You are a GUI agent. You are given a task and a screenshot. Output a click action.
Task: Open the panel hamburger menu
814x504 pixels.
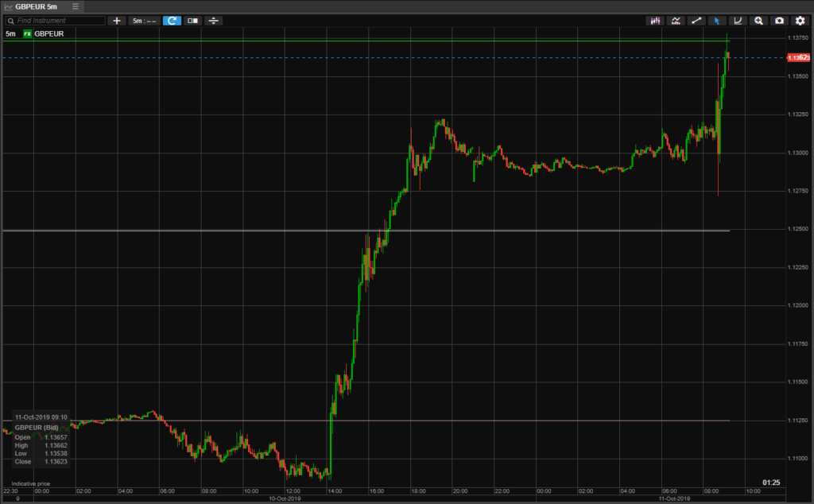coord(76,6)
